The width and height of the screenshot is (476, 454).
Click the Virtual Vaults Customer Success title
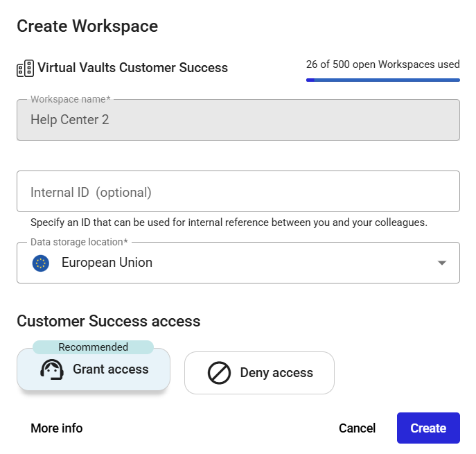click(132, 68)
